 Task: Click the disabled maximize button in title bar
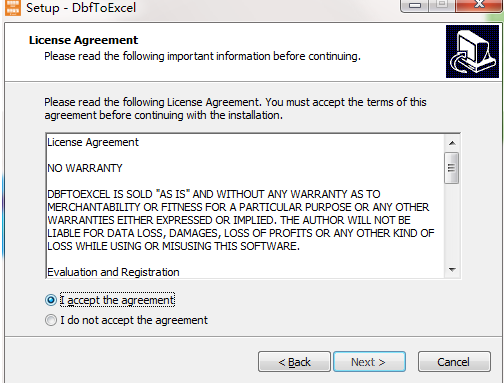coord(442,5)
